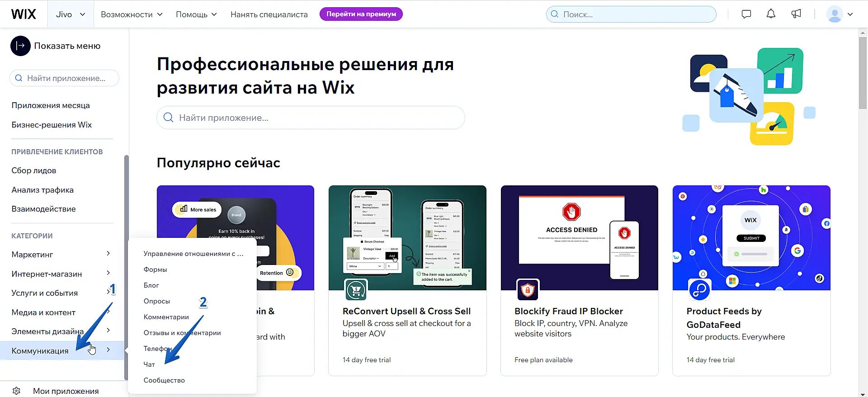Screen dimensions: 868x397
Task: Click the main Найти приложение... search field
Action: pos(311,118)
